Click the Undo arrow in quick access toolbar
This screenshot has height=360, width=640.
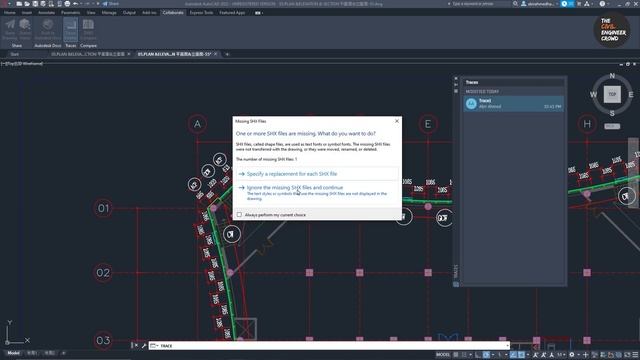click(x=76, y=4)
